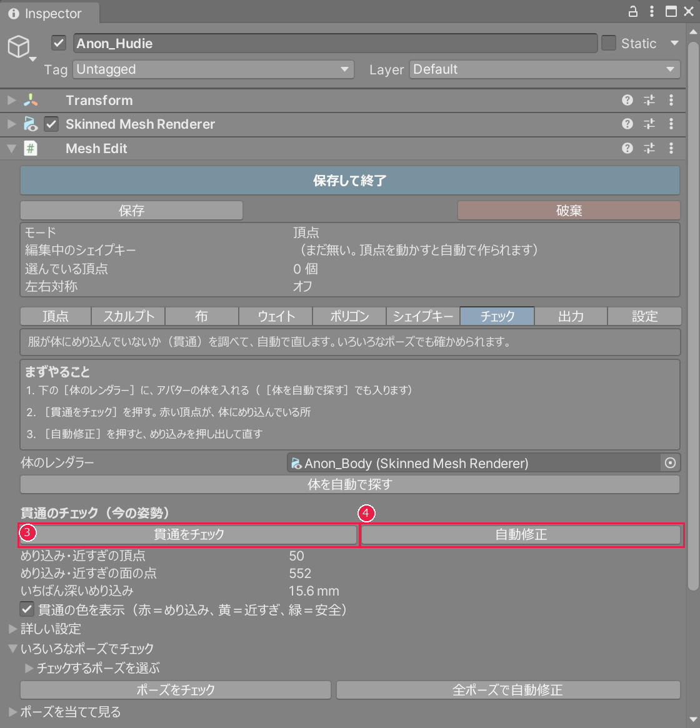Click the value 15.6 mm
The image size is (700, 728).
314,591
